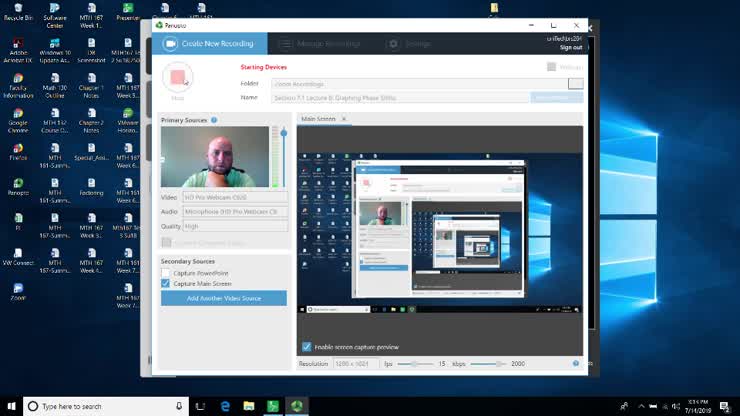Expand the Quality dropdown
This screenshot has height=416, width=740.
pos(235,226)
